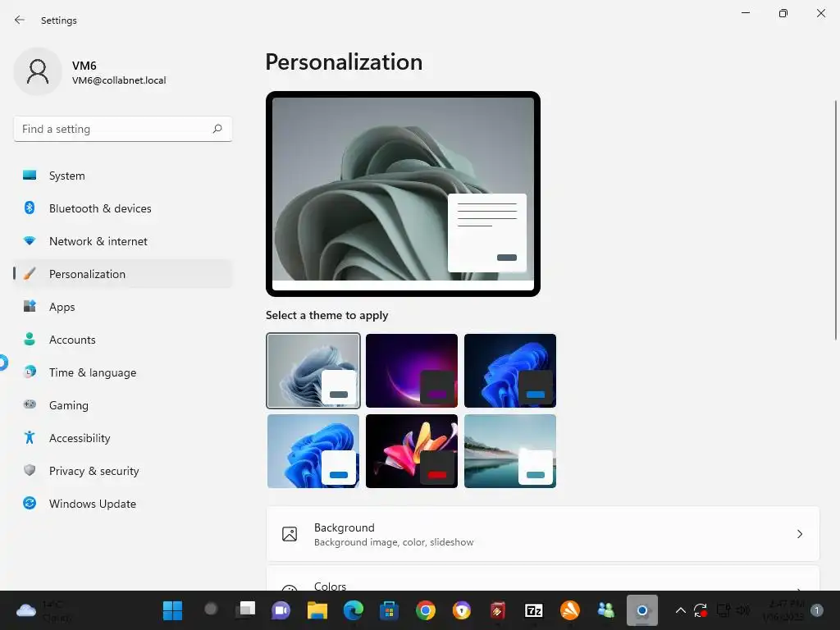Apply the lake landscape theme
This screenshot has height=630, width=840.
(510, 451)
